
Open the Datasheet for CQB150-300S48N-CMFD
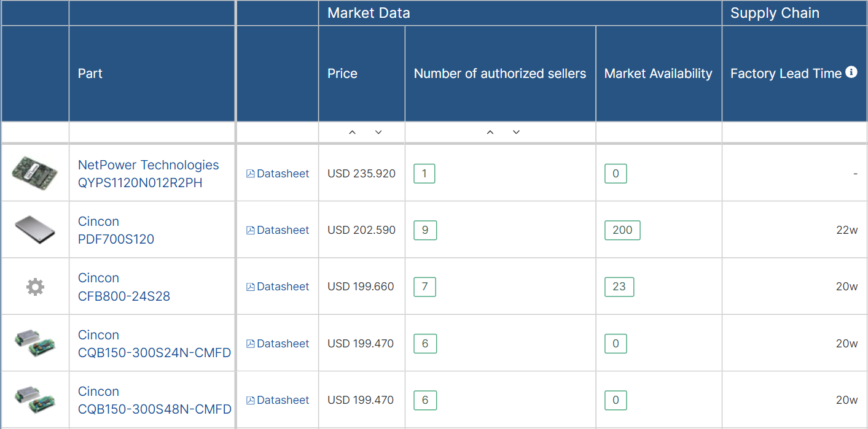tap(278, 400)
